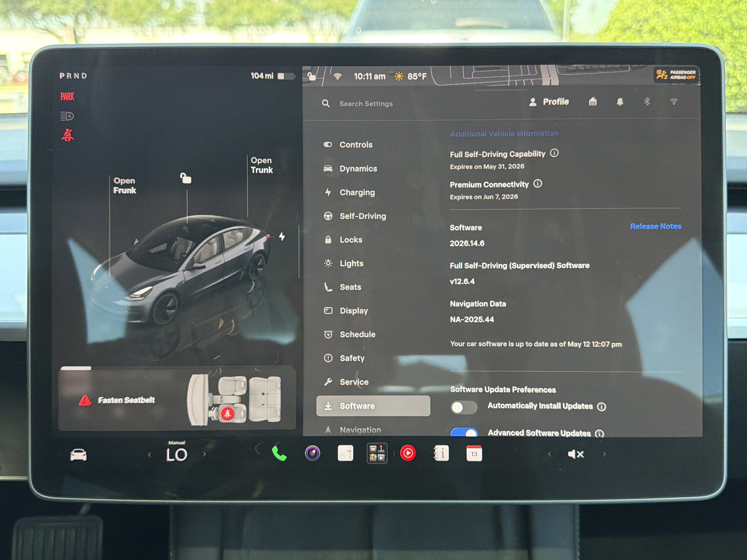Show info for Advanced Software Updates
The height and width of the screenshot is (560, 747).
pos(599,433)
